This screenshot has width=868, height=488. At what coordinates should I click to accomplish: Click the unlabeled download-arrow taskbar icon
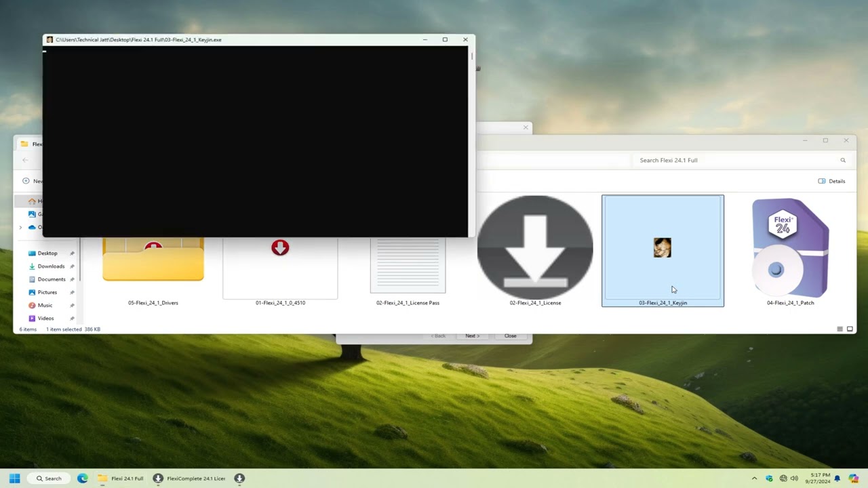coord(239,479)
